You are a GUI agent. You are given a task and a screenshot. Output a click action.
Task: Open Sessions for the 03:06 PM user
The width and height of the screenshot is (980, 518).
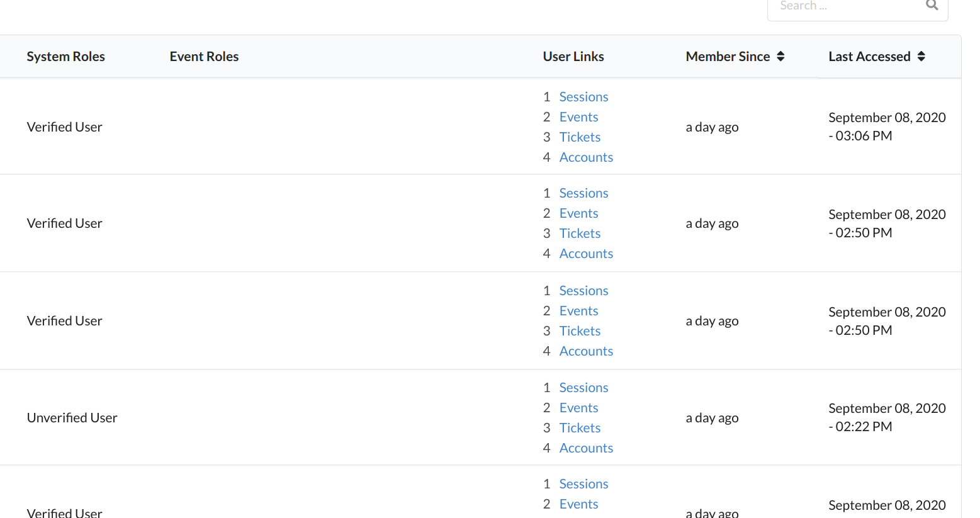(x=584, y=97)
